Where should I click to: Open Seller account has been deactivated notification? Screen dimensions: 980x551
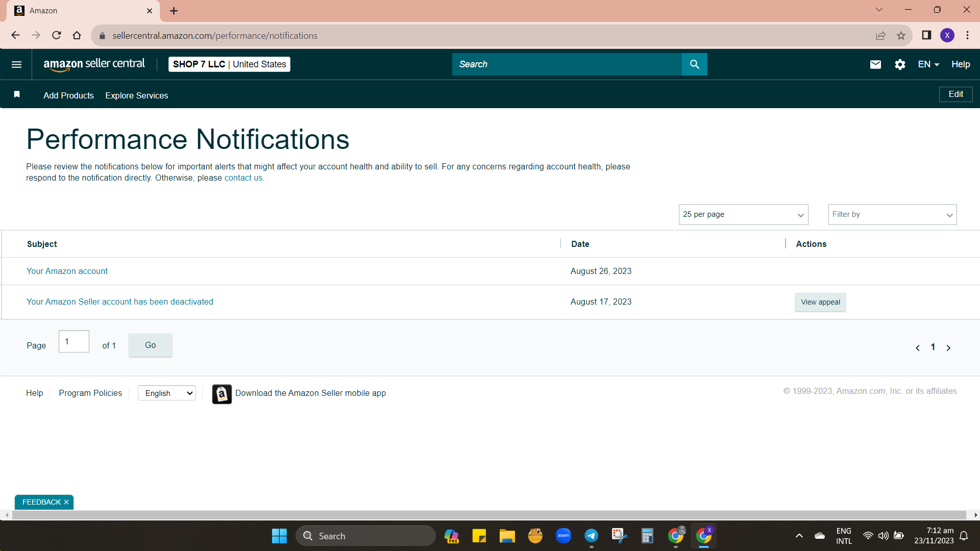[x=120, y=302]
